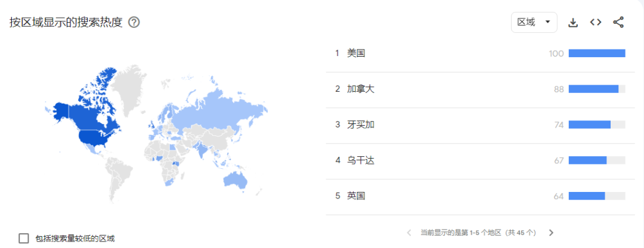Click the 乌干达 region entry

[x=361, y=160]
